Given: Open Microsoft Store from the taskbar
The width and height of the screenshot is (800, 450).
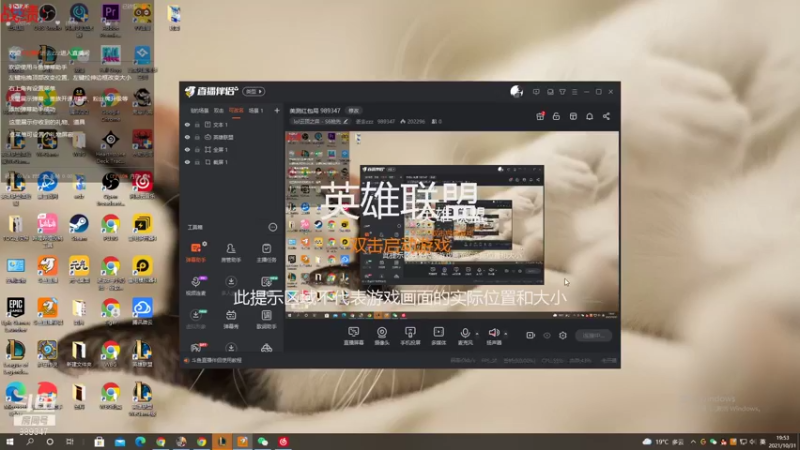Looking at the screenshot, I should point(99,442).
